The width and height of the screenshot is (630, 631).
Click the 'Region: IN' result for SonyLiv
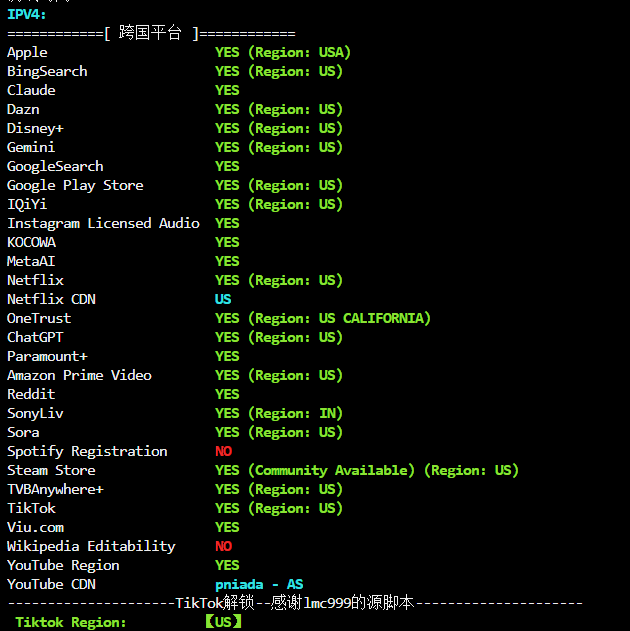pos(279,413)
